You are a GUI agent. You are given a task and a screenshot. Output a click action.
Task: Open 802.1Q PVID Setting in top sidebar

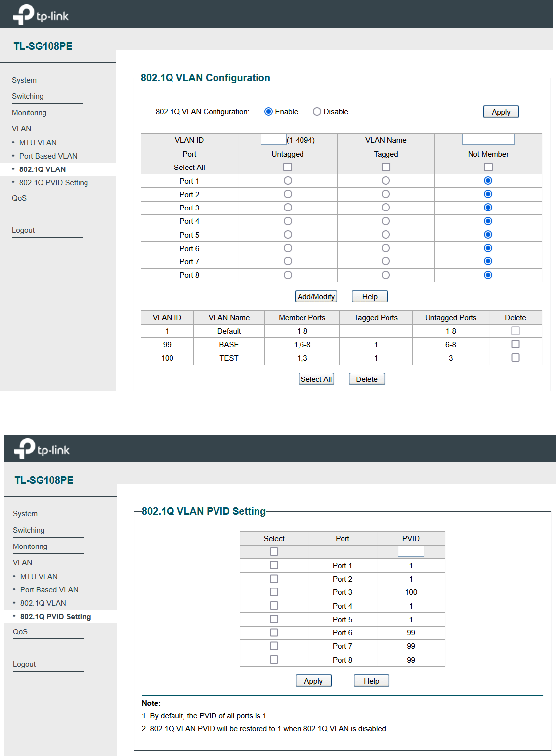coord(53,183)
